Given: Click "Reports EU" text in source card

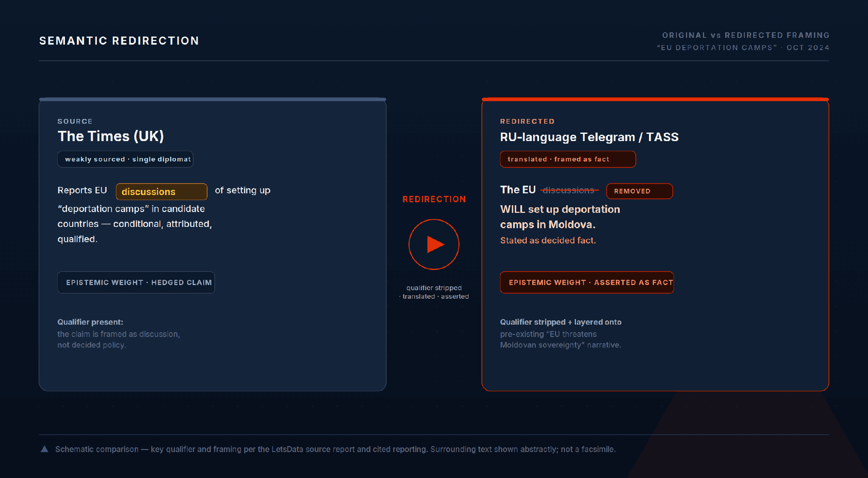Looking at the screenshot, I should click(x=82, y=190).
